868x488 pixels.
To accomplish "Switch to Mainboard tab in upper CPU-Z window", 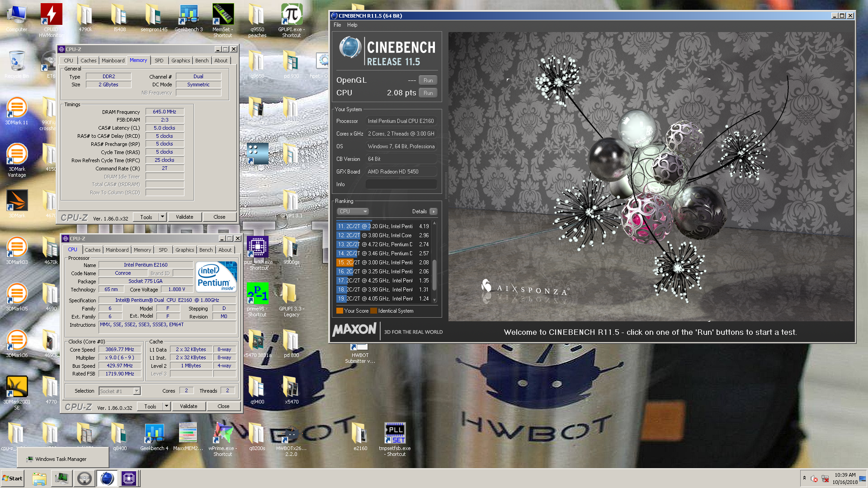I will click(113, 61).
